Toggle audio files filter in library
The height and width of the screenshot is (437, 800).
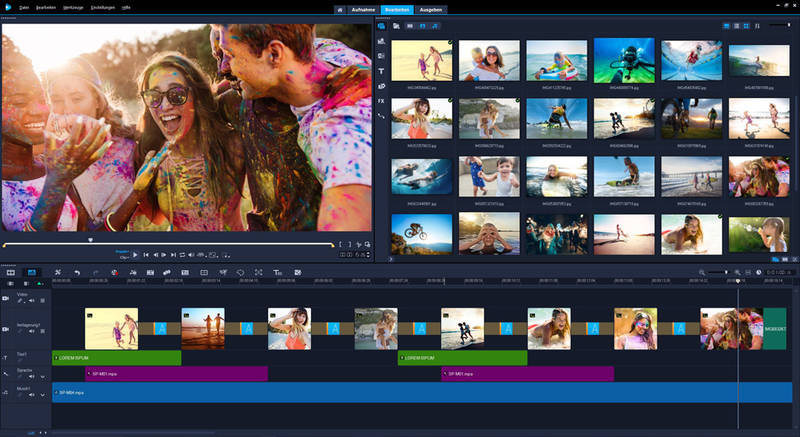click(x=435, y=26)
